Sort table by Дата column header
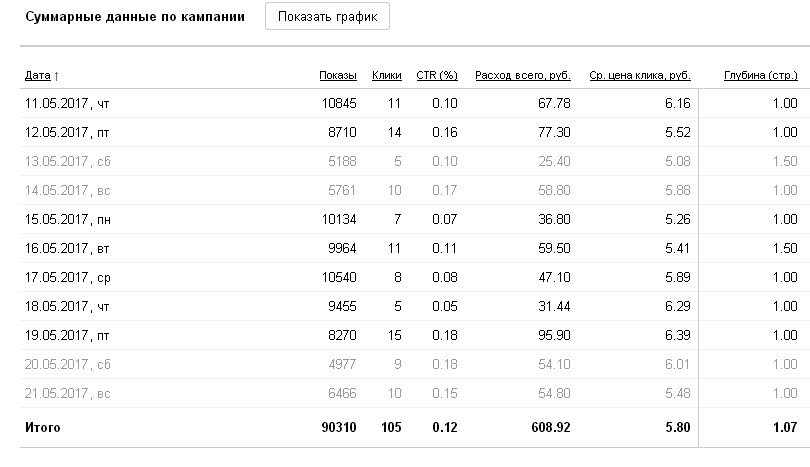This screenshot has height=467, width=810. click(x=38, y=75)
